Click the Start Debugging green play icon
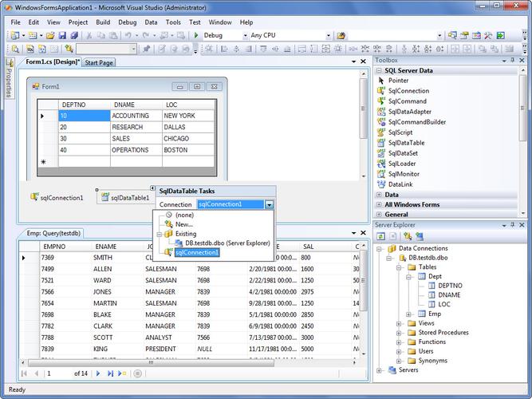 195,36
